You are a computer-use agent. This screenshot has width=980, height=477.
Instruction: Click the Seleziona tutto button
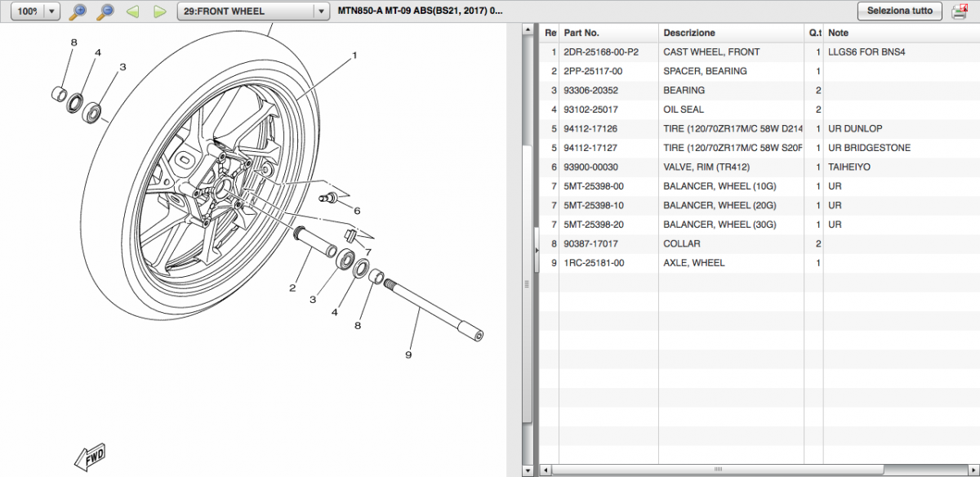tap(900, 11)
